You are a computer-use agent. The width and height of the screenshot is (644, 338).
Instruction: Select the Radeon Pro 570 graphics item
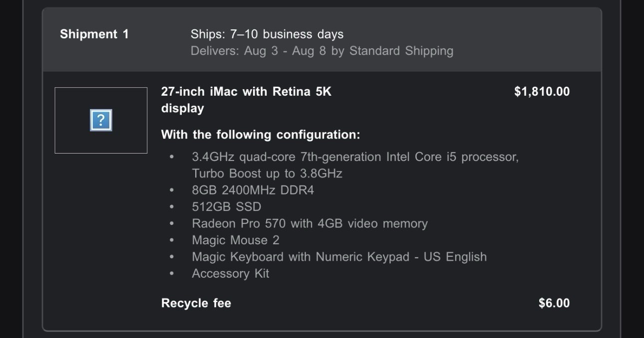[x=310, y=223]
